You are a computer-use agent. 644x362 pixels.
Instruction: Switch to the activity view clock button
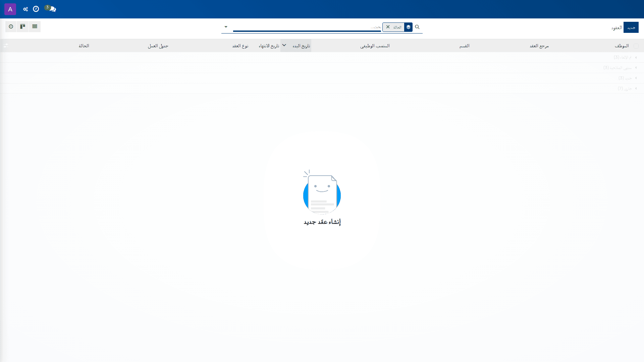point(11,26)
